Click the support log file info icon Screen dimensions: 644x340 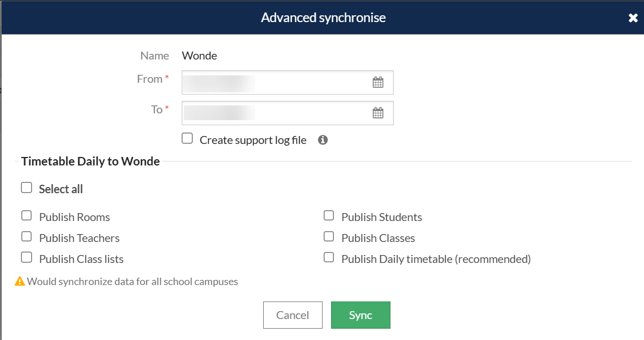click(323, 140)
